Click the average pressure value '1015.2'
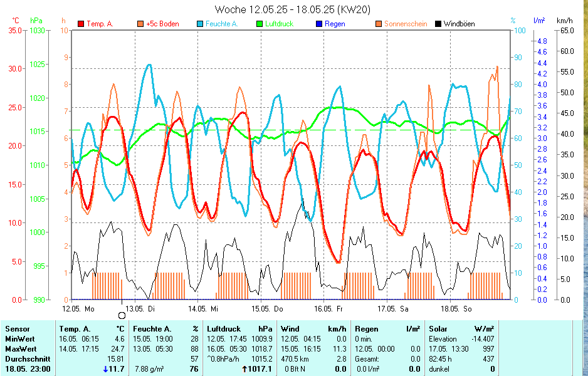This screenshot has width=588, height=376. [x=262, y=358]
